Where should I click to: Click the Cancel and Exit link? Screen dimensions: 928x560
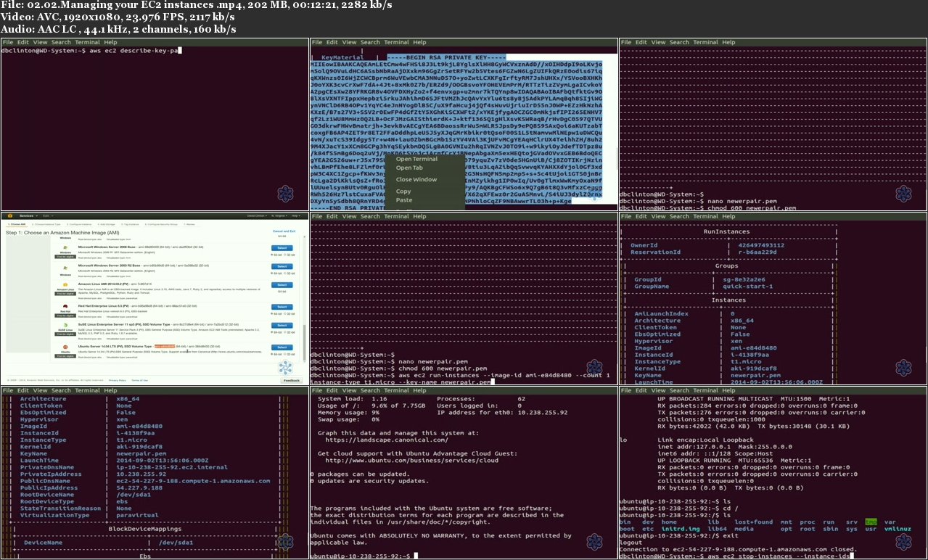click(284, 231)
